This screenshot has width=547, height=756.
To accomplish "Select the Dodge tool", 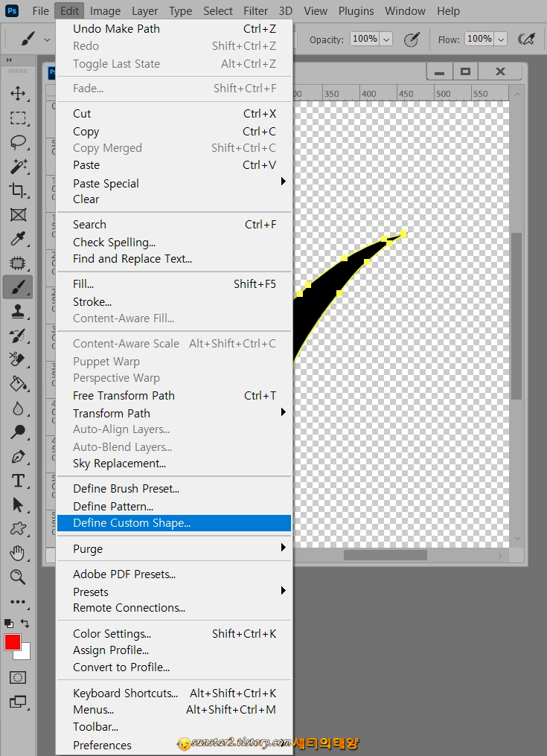I will tap(18, 432).
